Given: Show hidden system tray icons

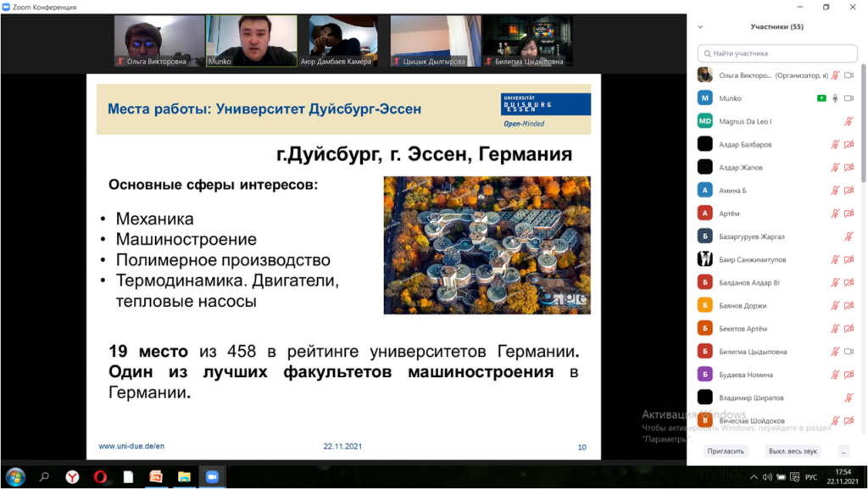Looking at the screenshot, I should point(754,477).
